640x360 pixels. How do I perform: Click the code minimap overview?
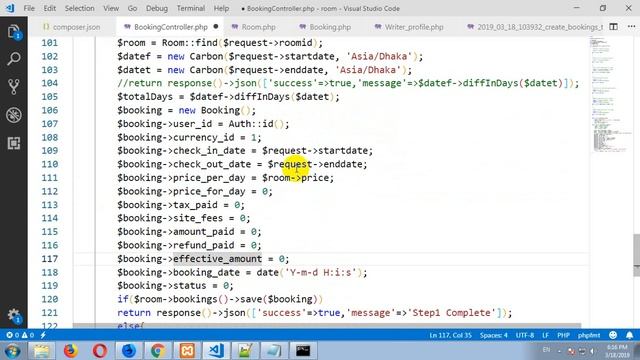click(x=611, y=94)
